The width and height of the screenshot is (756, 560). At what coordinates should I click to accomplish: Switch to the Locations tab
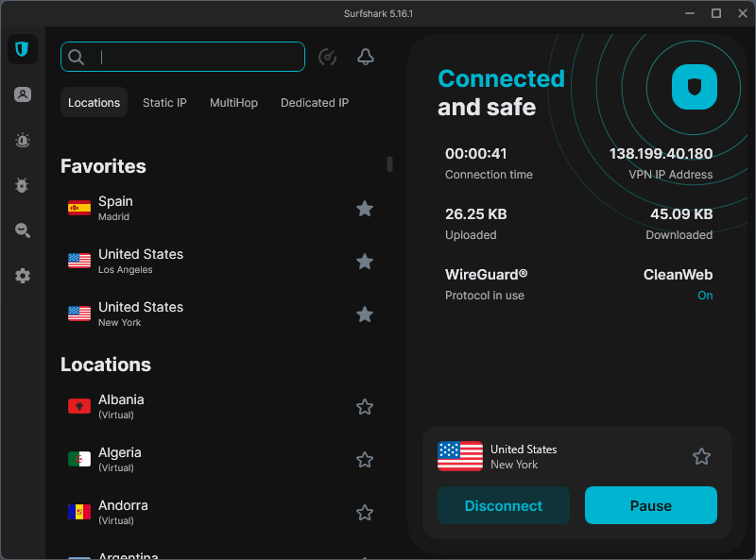[94, 102]
